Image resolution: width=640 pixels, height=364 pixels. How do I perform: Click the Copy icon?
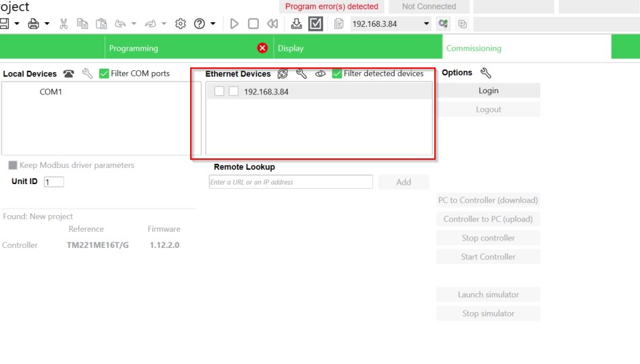click(82, 24)
